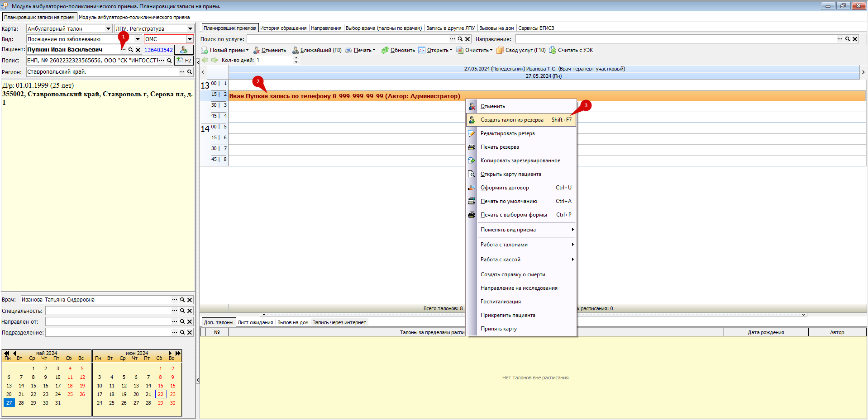Expand the Карта dropdown Амбулаторный талон
868x420 pixels.
[x=108, y=28]
